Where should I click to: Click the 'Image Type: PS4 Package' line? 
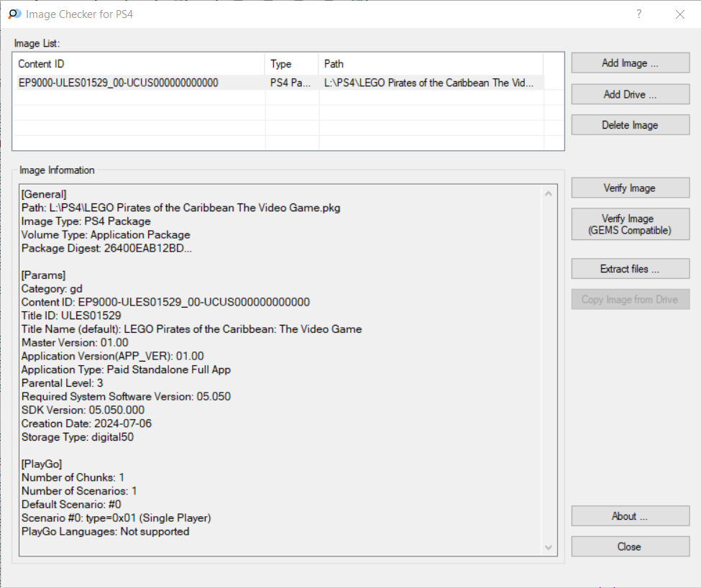click(86, 221)
